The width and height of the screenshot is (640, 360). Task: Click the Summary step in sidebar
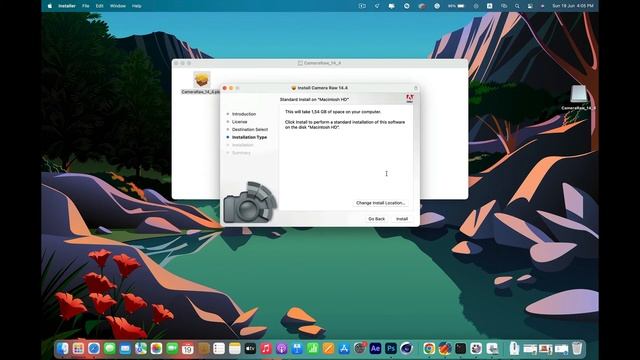point(241,153)
